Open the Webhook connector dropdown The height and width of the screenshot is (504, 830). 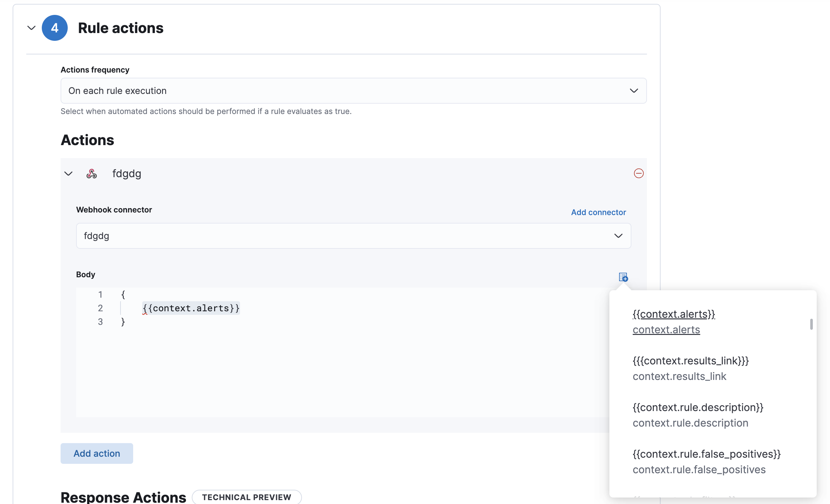point(354,236)
